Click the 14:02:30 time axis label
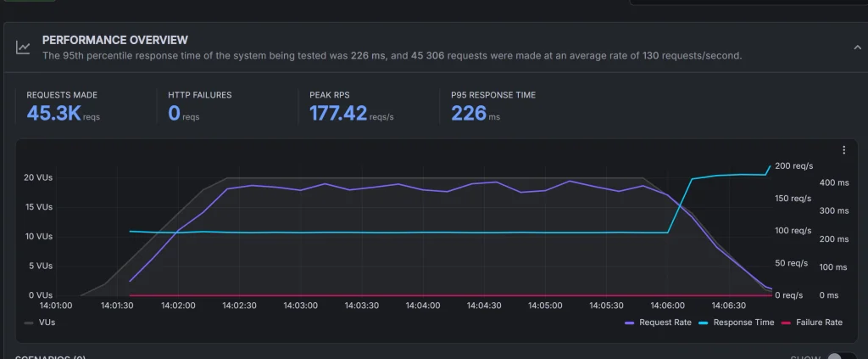This screenshot has width=868, height=359. tap(240, 306)
